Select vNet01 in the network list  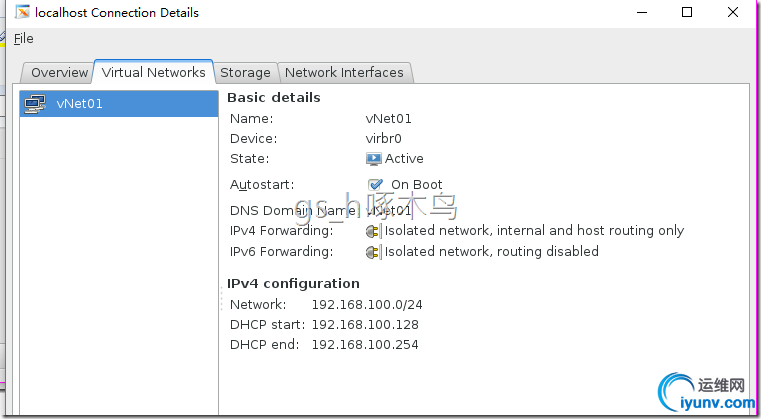[x=80, y=103]
